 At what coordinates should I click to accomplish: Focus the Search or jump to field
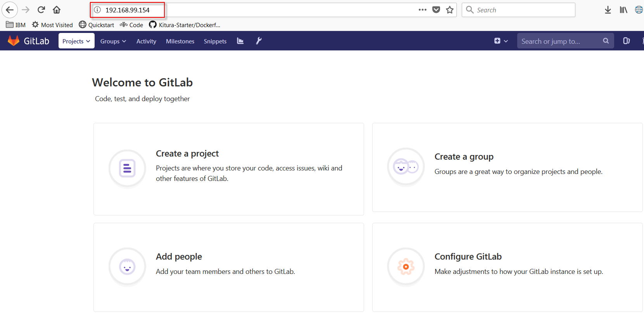(x=565, y=41)
